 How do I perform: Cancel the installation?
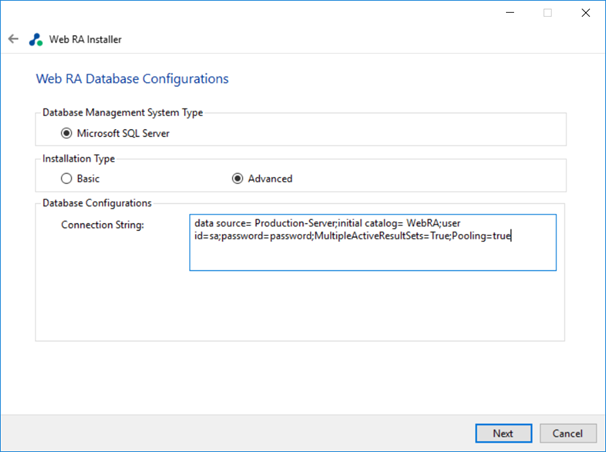pos(567,433)
